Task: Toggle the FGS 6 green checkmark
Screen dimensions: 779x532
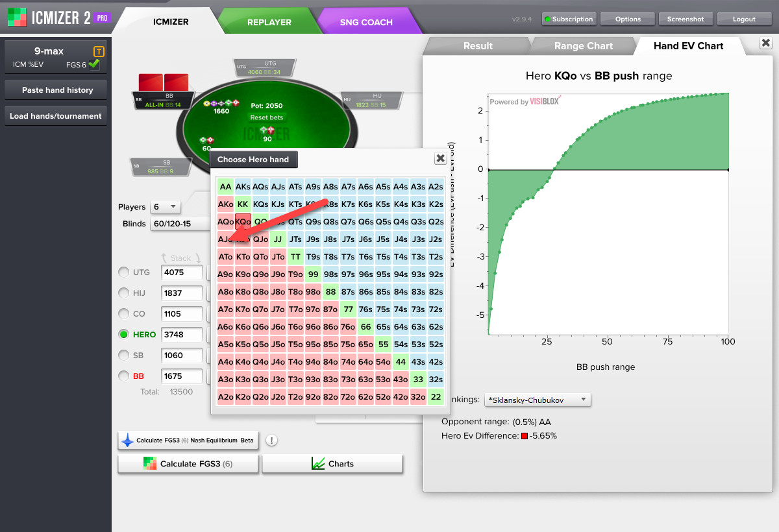Action: coord(94,64)
